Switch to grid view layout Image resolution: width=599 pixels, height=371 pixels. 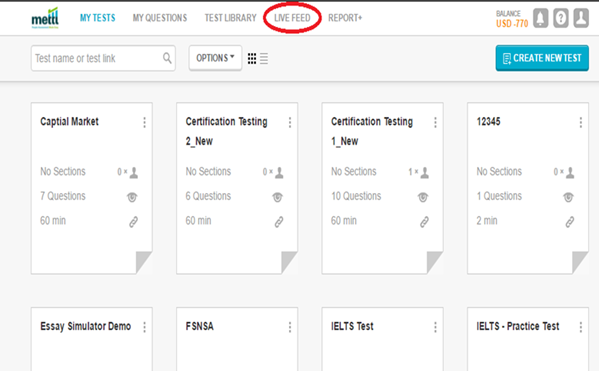[x=252, y=58]
